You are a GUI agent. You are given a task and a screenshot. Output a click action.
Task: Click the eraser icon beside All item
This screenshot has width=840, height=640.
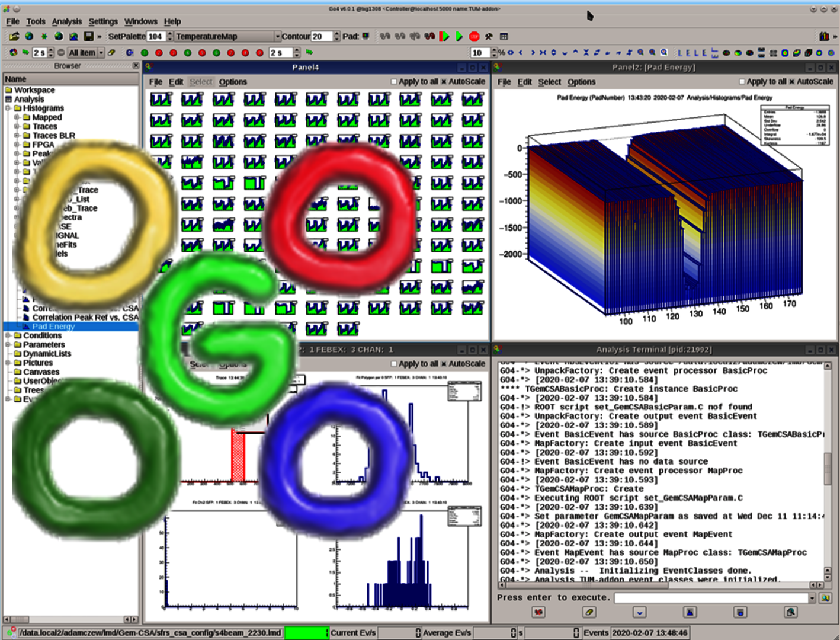point(111,53)
